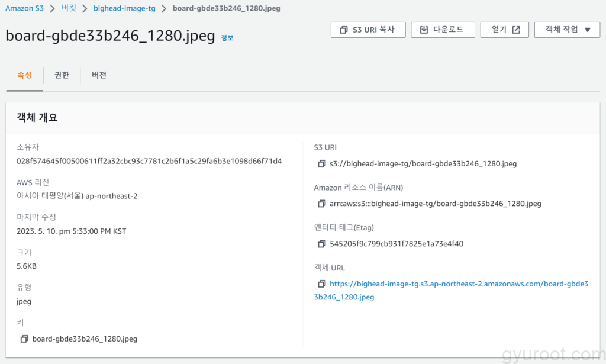The height and width of the screenshot is (364, 606).
Task: Expand the 객체 작업 dropdown menu
Action: click(x=567, y=30)
